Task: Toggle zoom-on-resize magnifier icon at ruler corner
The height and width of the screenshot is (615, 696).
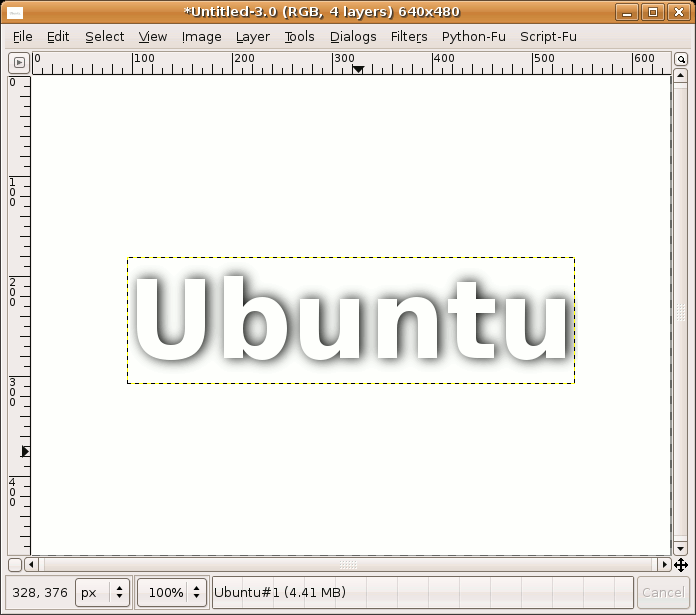Action: click(681, 59)
